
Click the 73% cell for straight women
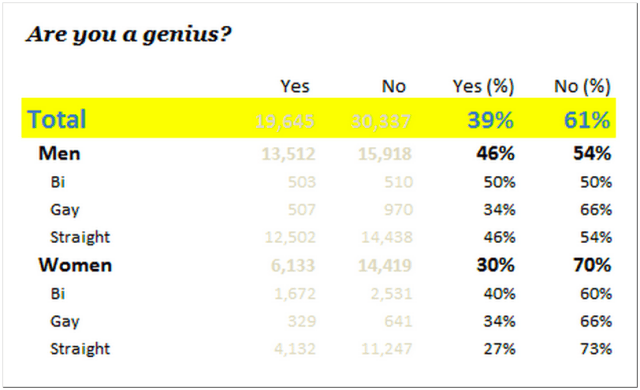click(x=596, y=349)
